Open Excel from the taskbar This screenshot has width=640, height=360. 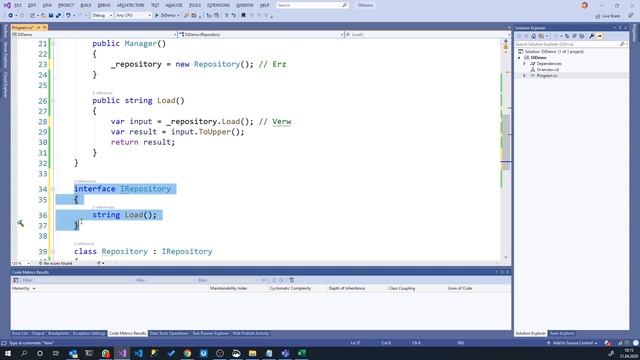[302, 353]
